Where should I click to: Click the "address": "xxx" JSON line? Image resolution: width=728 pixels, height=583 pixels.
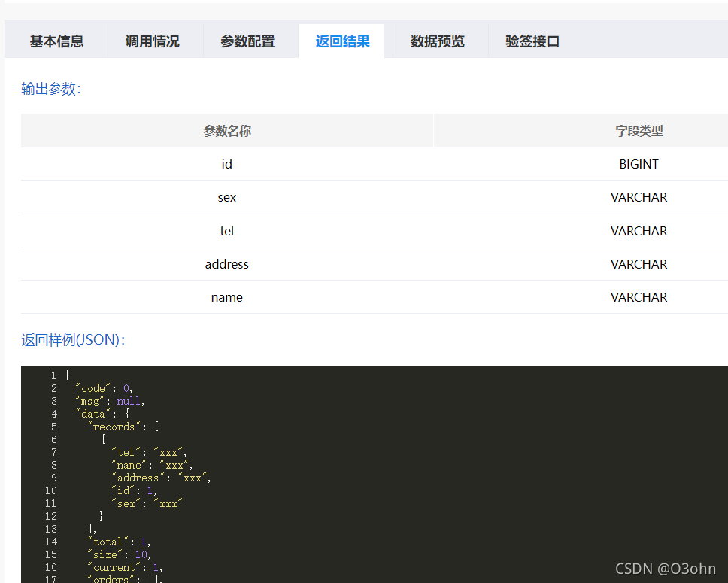(x=161, y=478)
